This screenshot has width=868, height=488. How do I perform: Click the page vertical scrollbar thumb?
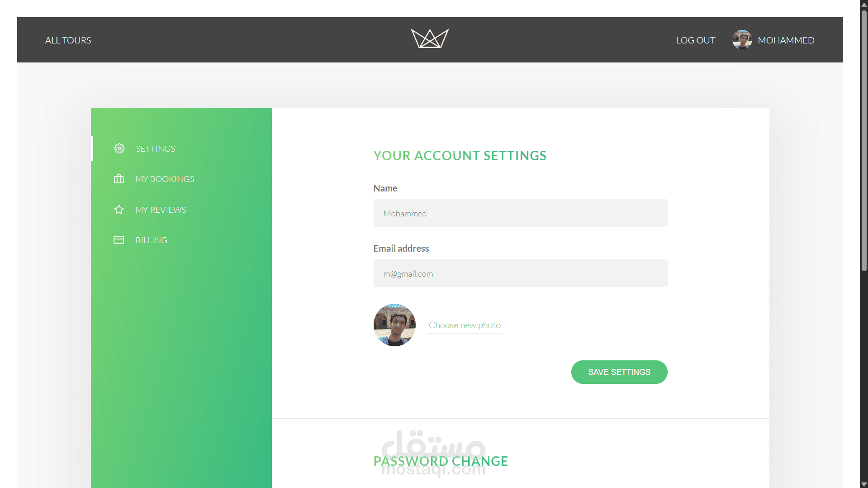click(864, 140)
